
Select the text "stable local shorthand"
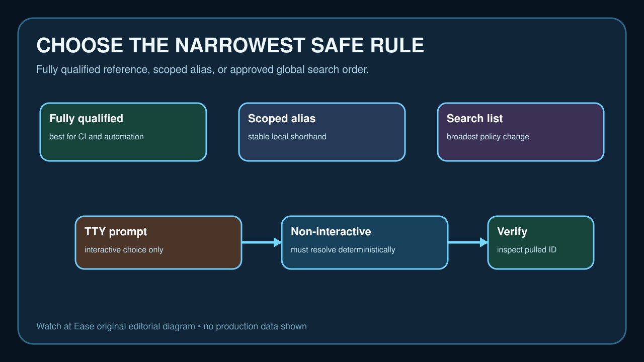(287, 137)
